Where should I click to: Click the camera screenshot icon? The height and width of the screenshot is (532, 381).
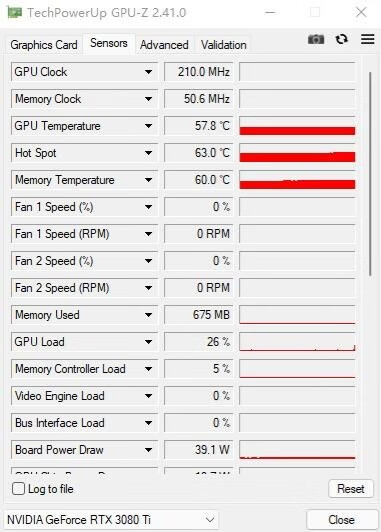[x=316, y=39]
